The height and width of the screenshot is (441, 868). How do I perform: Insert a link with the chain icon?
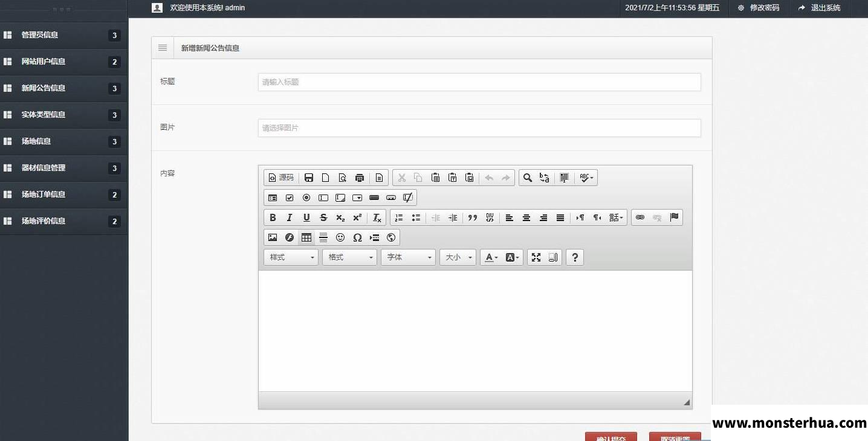point(640,217)
